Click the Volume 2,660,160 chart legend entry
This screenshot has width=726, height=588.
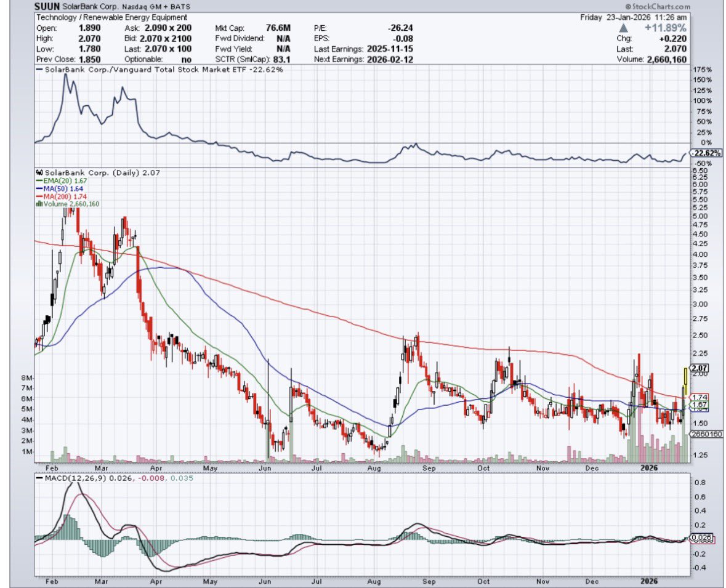coord(71,204)
